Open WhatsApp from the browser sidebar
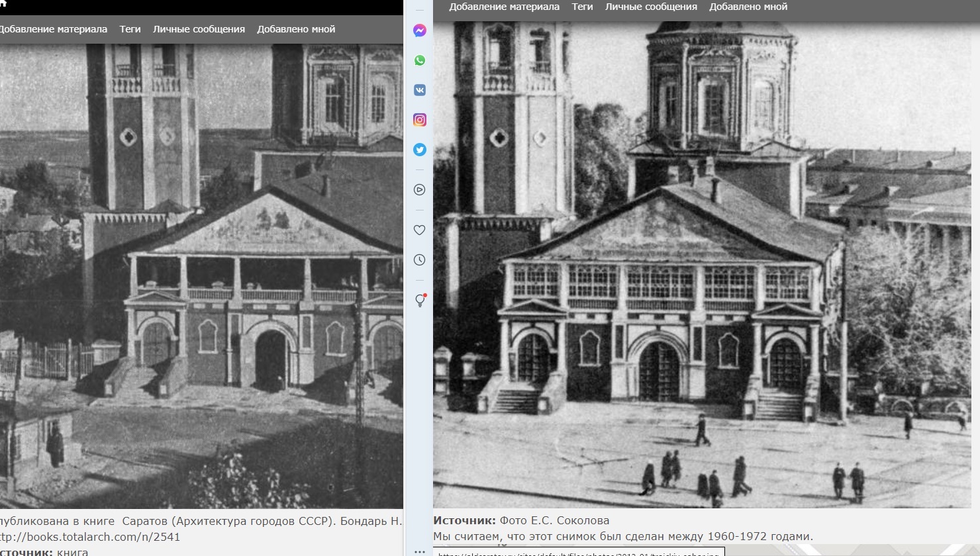 pos(419,60)
